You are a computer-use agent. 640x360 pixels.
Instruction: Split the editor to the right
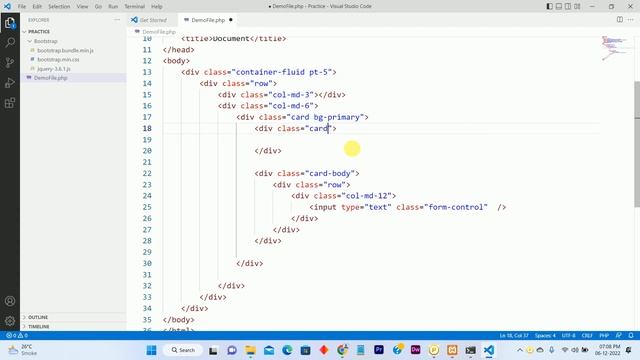(x=620, y=20)
